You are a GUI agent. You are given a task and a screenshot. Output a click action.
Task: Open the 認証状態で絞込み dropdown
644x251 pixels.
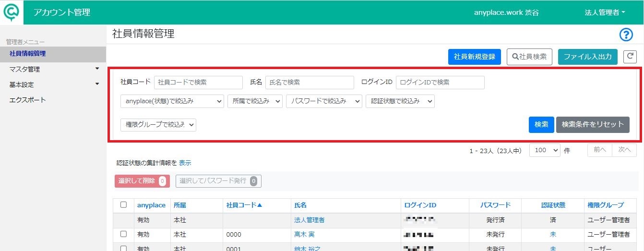[400, 101]
